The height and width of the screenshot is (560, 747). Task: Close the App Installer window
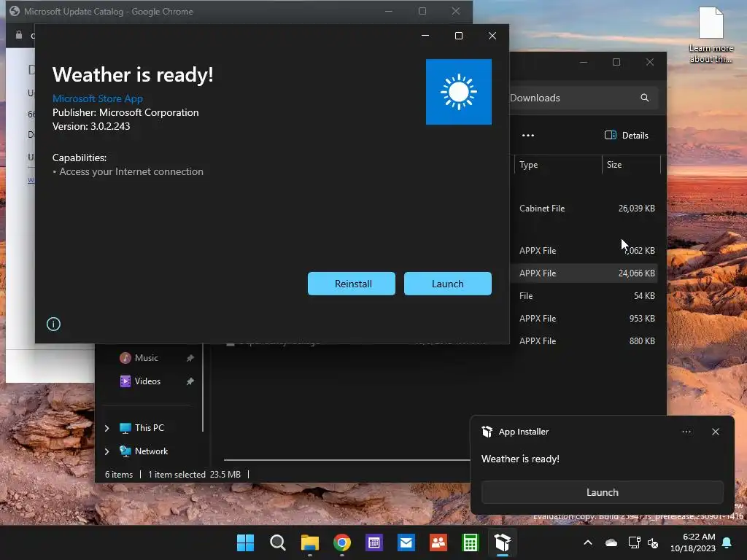(492, 36)
